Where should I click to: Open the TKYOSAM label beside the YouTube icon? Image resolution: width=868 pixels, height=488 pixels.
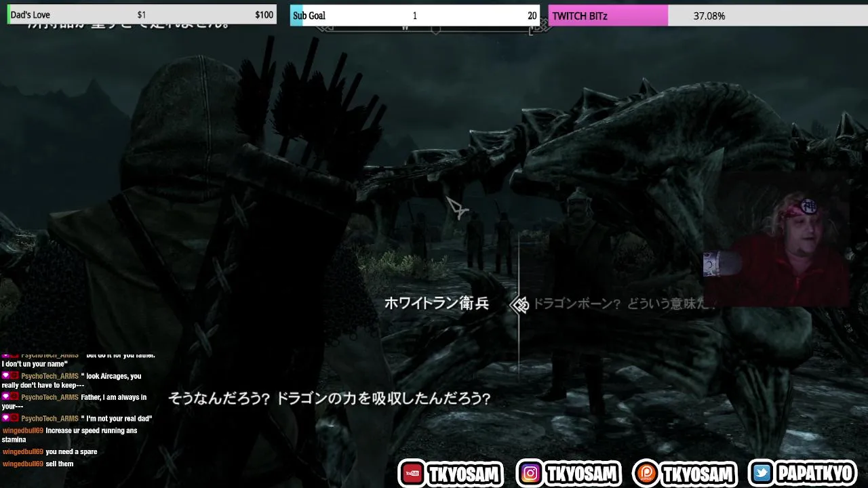coord(465,474)
